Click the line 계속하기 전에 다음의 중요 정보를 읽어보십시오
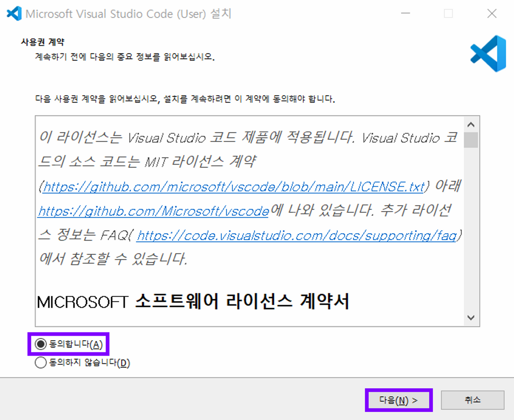 [x=125, y=57]
